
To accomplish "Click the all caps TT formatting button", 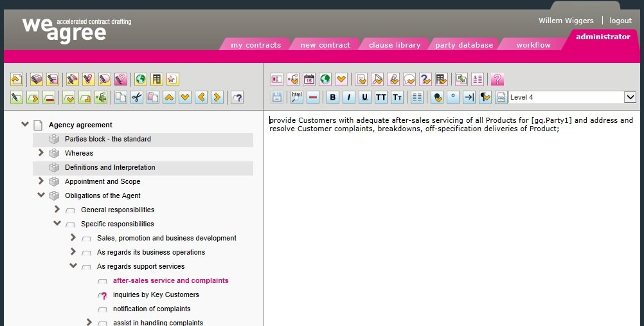I will tap(380, 98).
